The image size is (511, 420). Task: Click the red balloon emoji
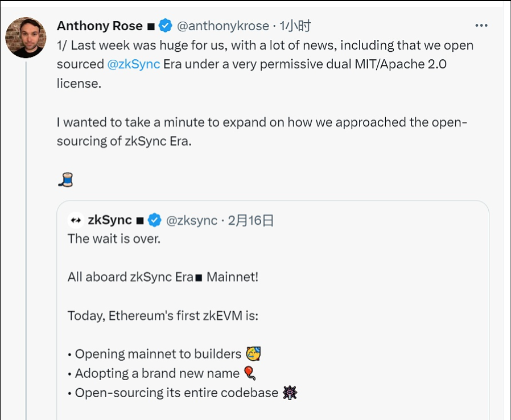click(250, 373)
